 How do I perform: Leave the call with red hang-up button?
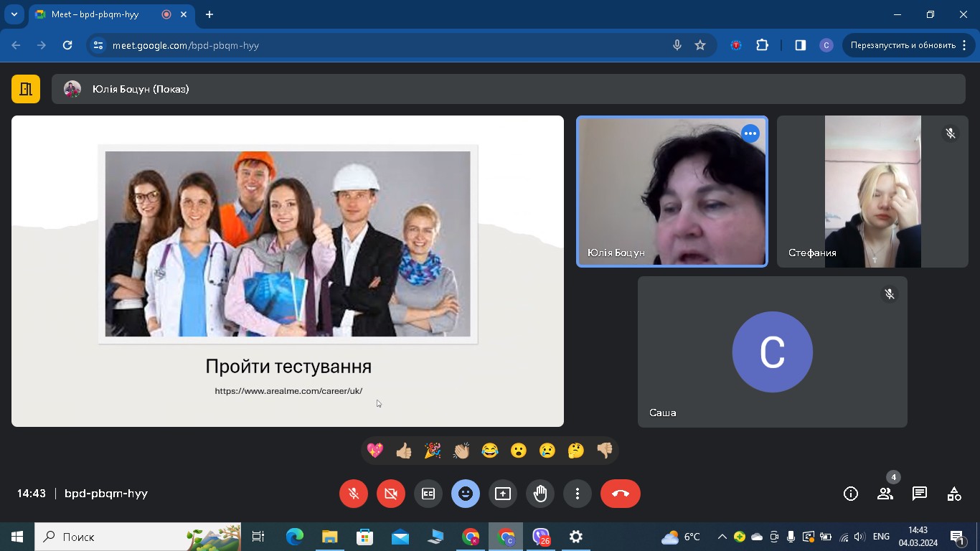(x=621, y=494)
